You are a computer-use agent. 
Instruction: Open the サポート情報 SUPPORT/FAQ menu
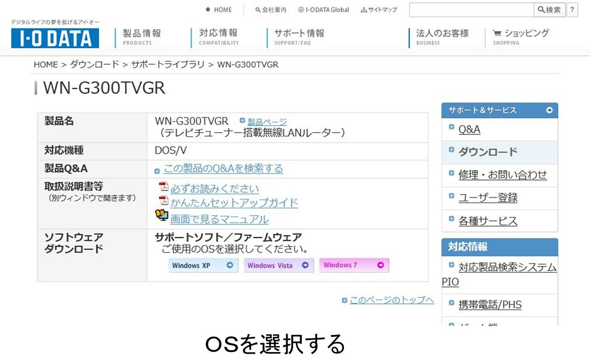point(299,37)
